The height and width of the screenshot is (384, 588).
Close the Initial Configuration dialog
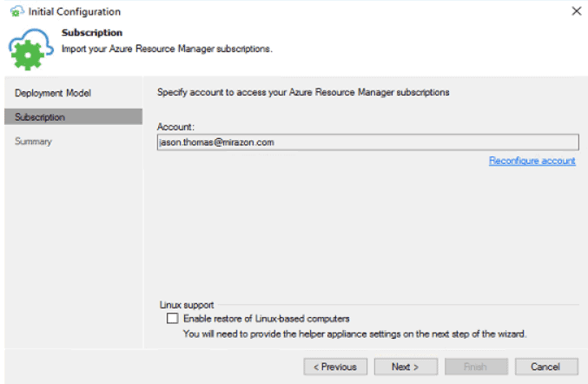[577, 11]
